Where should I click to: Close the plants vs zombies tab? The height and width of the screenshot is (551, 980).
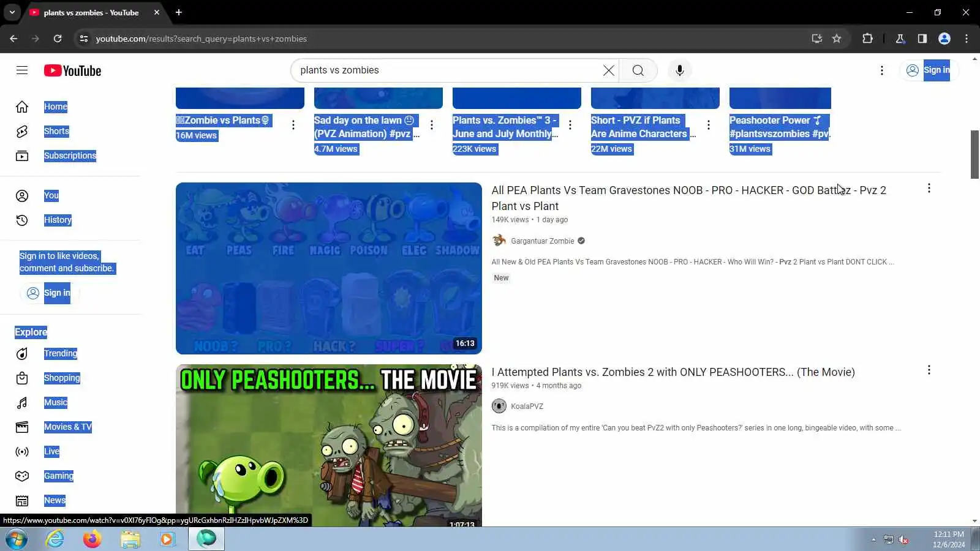click(x=157, y=12)
